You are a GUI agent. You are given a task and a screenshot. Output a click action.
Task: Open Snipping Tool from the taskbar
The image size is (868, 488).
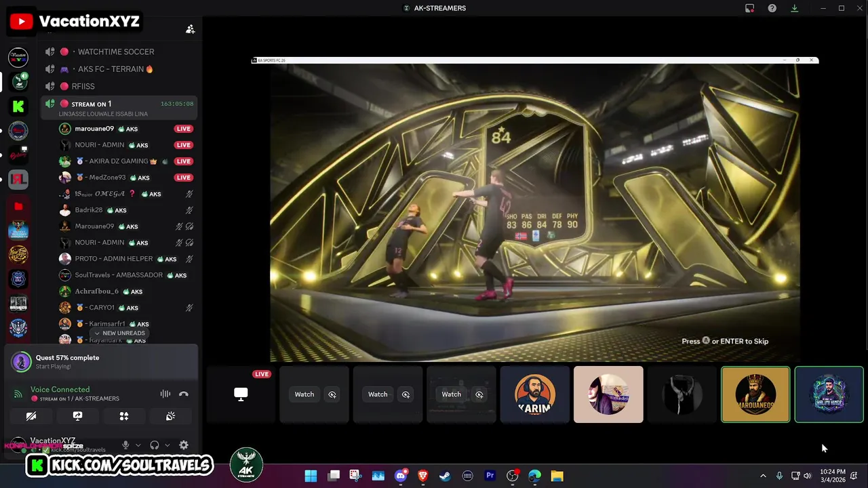[x=355, y=476]
